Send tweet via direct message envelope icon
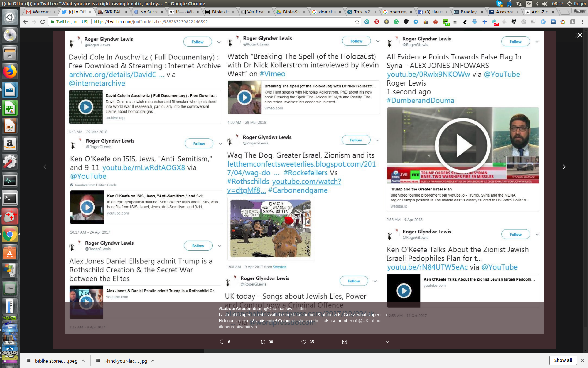The image size is (588, 368). click(x=345, y=342)
